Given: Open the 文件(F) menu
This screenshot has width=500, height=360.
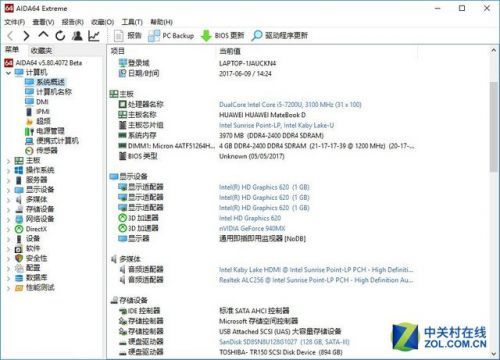Looking at the screenshot, I should (15, 22).
